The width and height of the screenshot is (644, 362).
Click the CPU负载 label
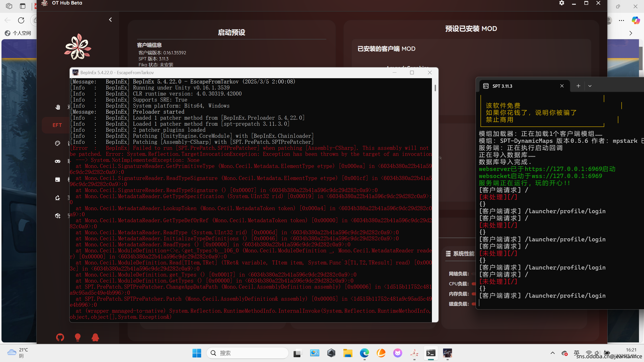(459, 284)
